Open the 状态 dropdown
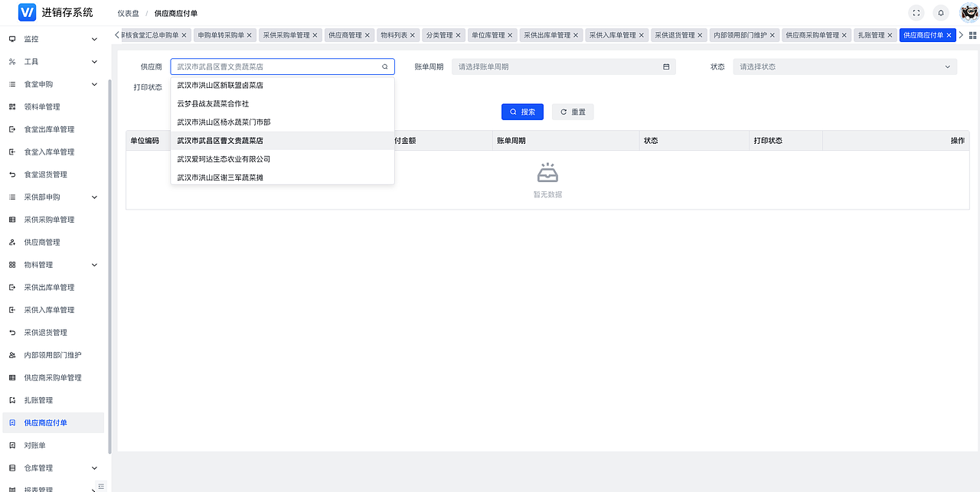 point(845,67)
